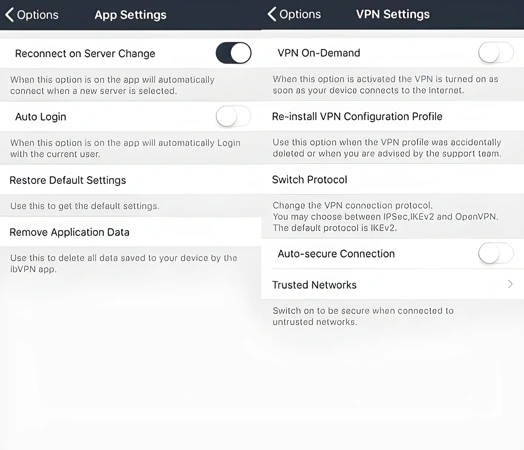Tap the VPN Settings title

tap(393, 14)
